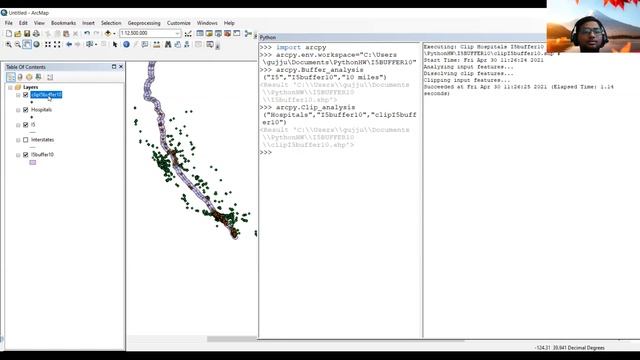Viewport: 640px width, 360px height.
Task: Go back to previous extent
Action: (x=69, y=44)
